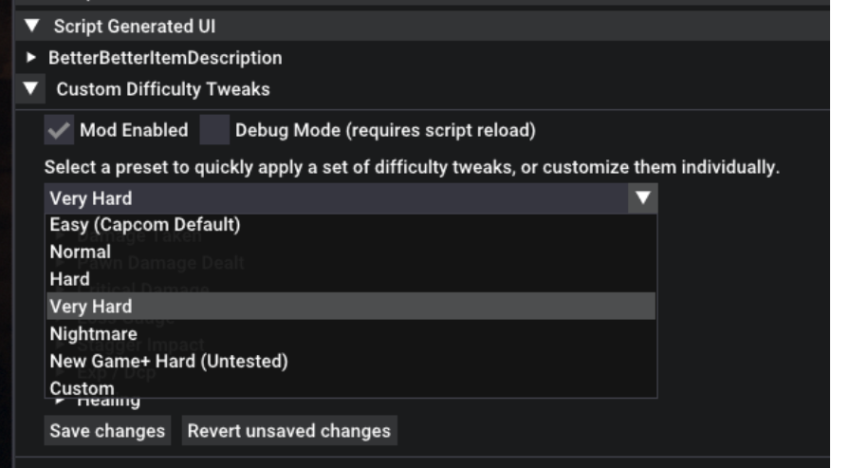868x468 pixels.
Task: Pick the Custom preset option
Action: pos(82,388)
